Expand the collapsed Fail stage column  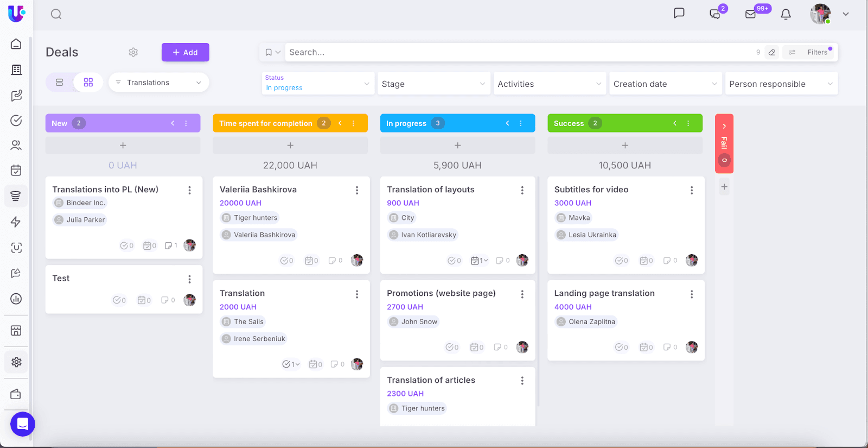pos(724,126)
